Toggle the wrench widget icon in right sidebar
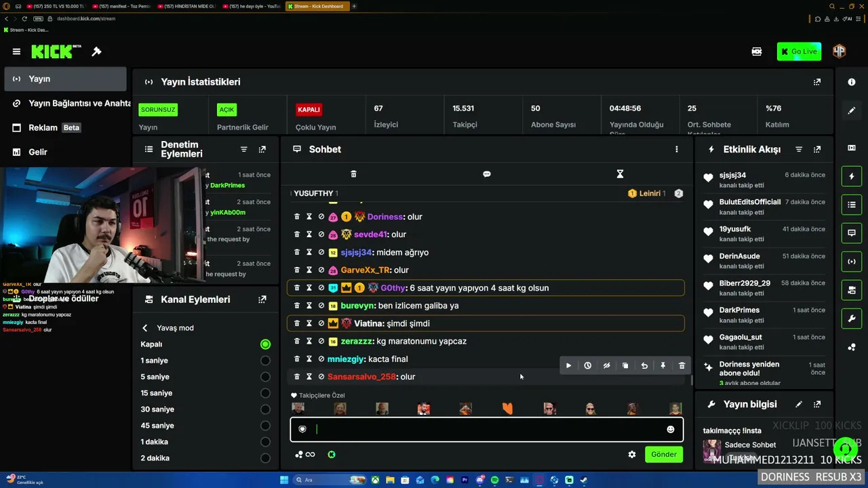This screenshot has height=488, width=868. [x=852, y=319]
